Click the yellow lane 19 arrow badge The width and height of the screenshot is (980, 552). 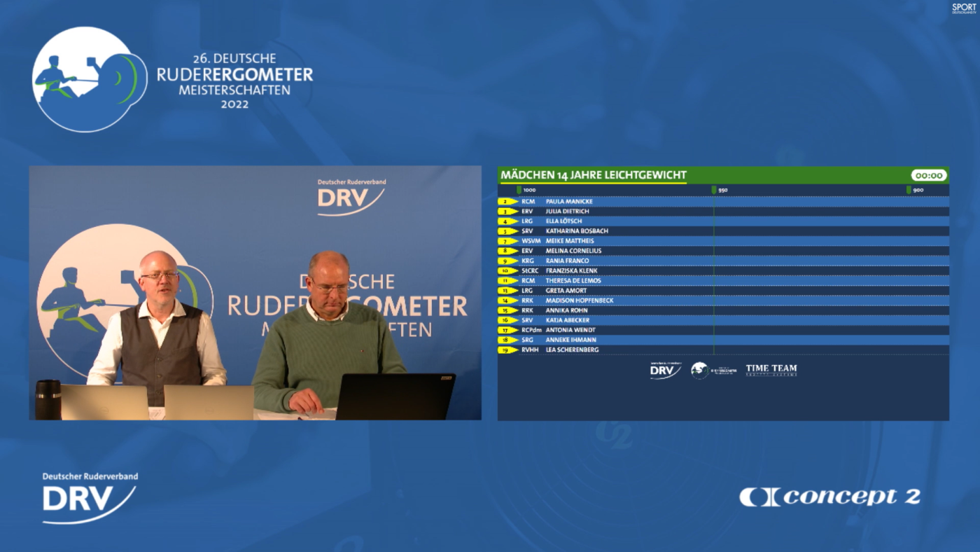[507, 350]
